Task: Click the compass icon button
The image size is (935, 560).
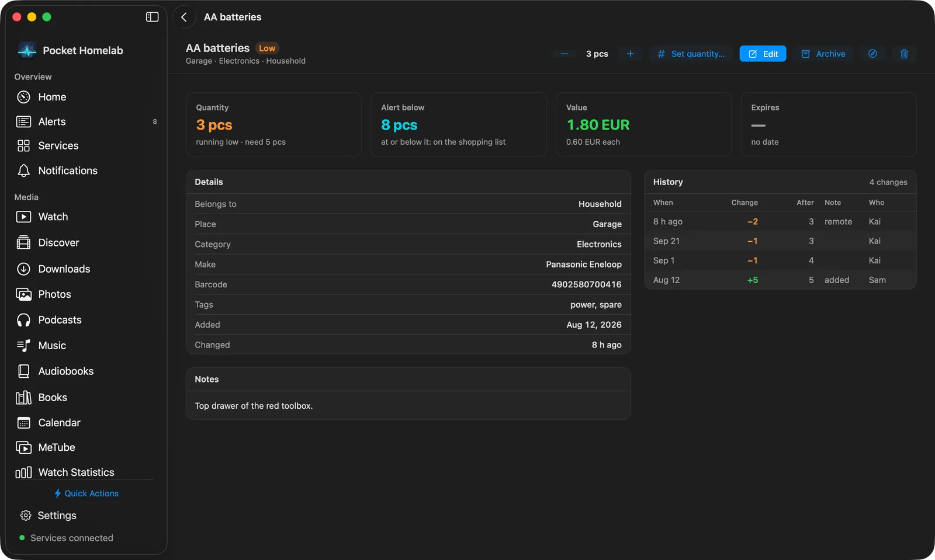Action: pos(872,54)
